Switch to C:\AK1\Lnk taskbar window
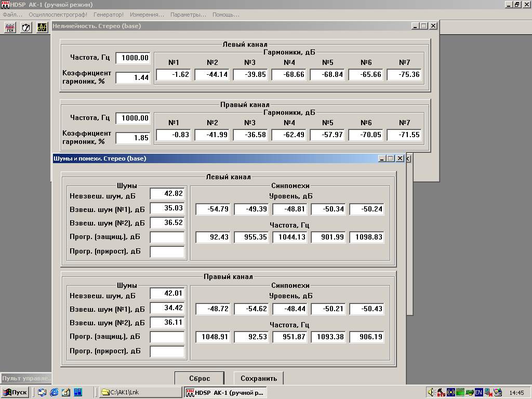Image resolution: width=532 pixels, height=399 pixels. click(x=140, y=392)
